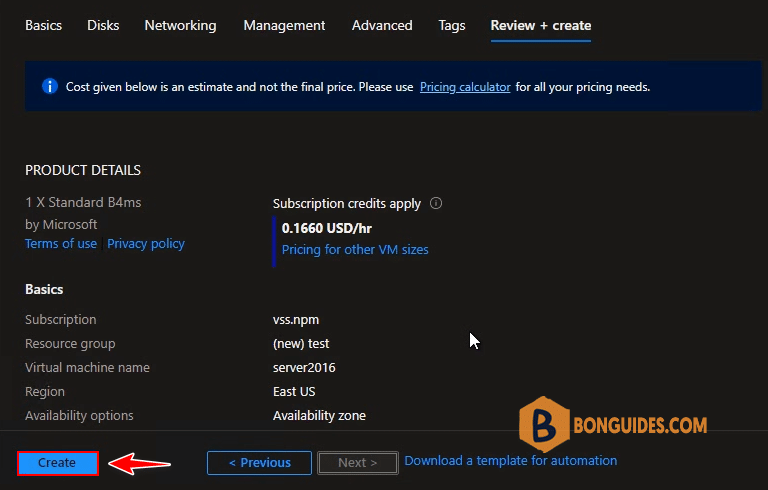Click the info icon beside Subscription credits apply
The height and width of the screenshot is (490, 768).
pyautogui.click(x=436, y=203)
